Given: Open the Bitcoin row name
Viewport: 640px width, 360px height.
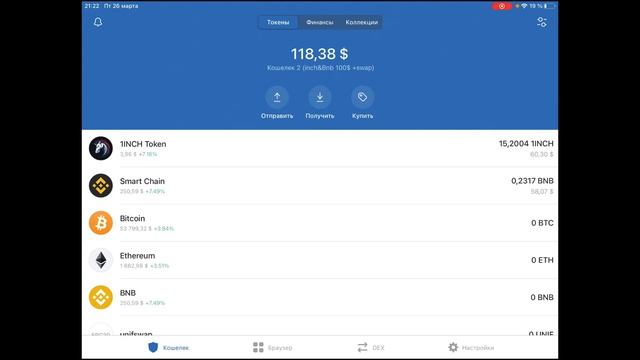Looking at the screenshot, I should [x=132, y=218].
